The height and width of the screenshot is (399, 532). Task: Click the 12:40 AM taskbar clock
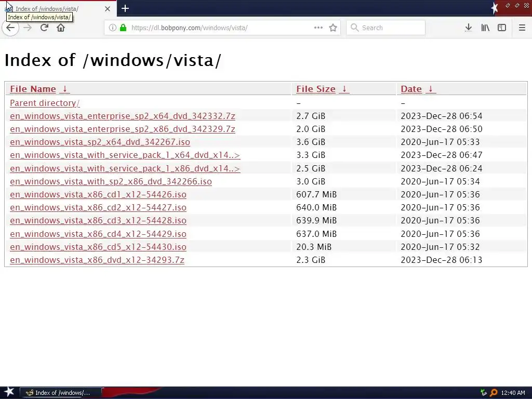pyautogui.click(x=513, y=393)
